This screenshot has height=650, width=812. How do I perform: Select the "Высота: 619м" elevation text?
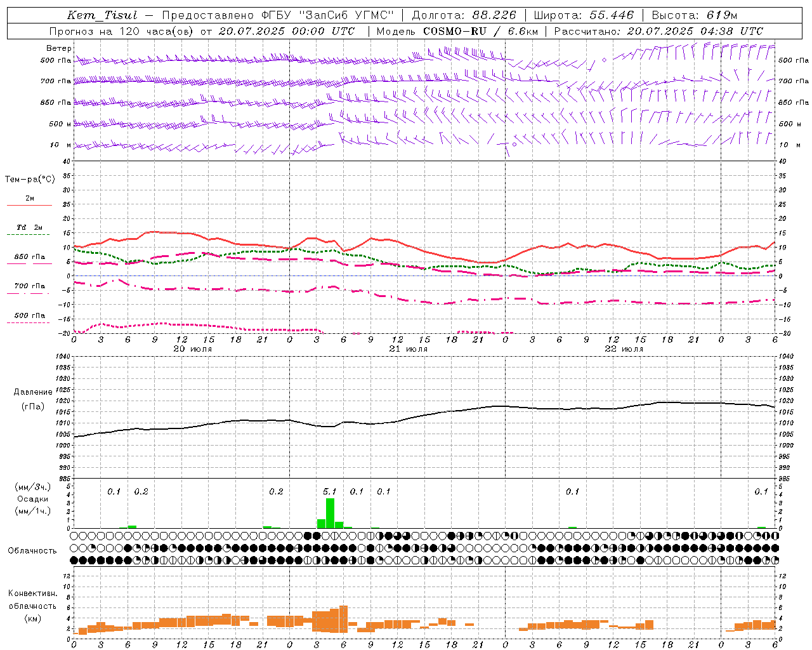tap(694, 15)
